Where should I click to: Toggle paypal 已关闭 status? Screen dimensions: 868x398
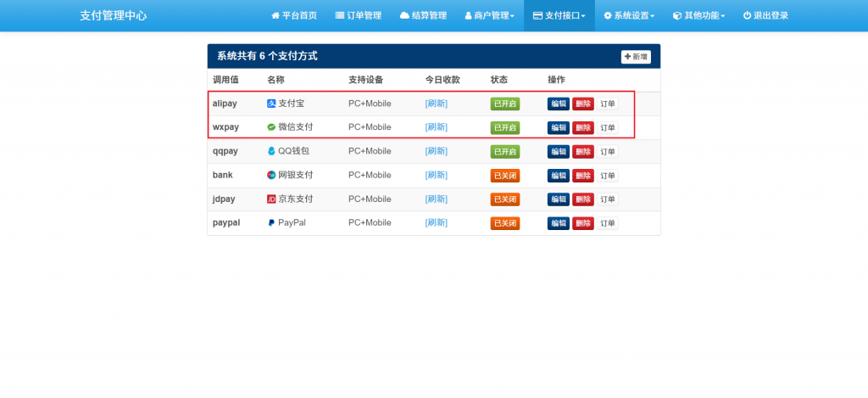(x=504, y=223)
